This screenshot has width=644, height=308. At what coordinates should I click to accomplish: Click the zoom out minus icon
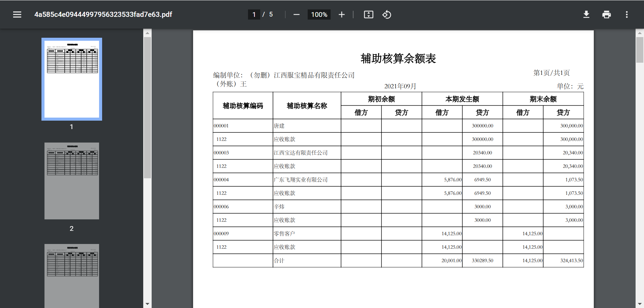click(x=296, y=14)
